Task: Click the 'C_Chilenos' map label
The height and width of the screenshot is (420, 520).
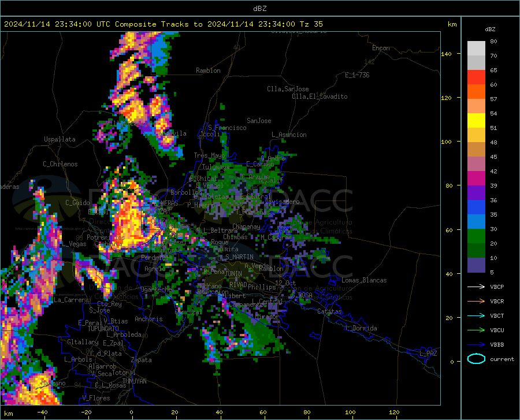Action: point(60,163)
